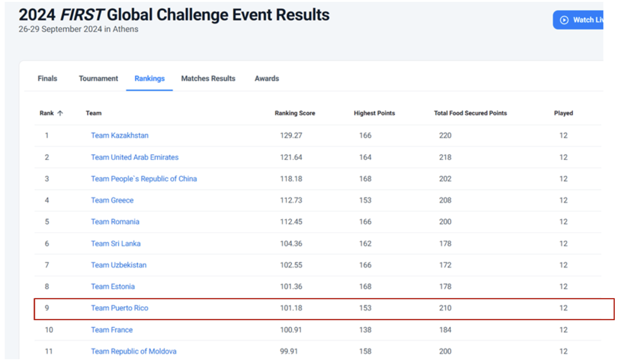Click the event results page title

[x=174, y=15]
